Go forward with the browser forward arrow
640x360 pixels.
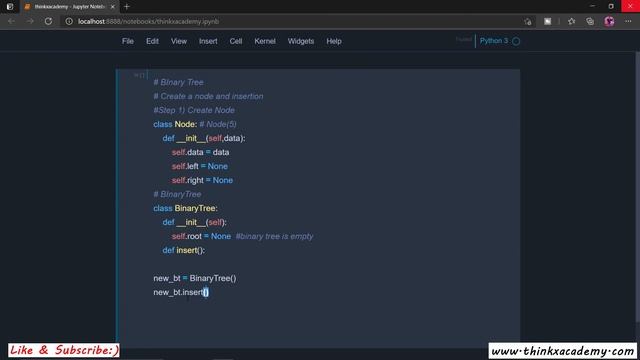pyautogui.click(x=30, y=21)
